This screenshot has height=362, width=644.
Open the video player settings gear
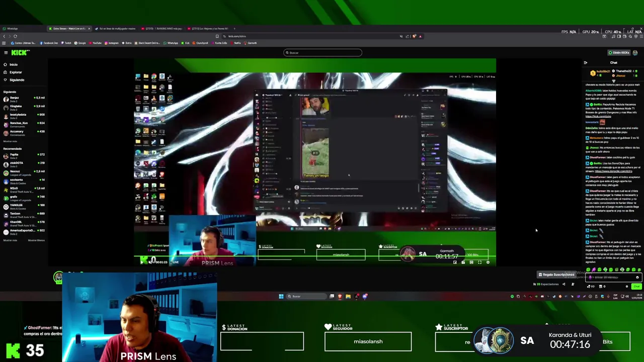pos(488,262)
